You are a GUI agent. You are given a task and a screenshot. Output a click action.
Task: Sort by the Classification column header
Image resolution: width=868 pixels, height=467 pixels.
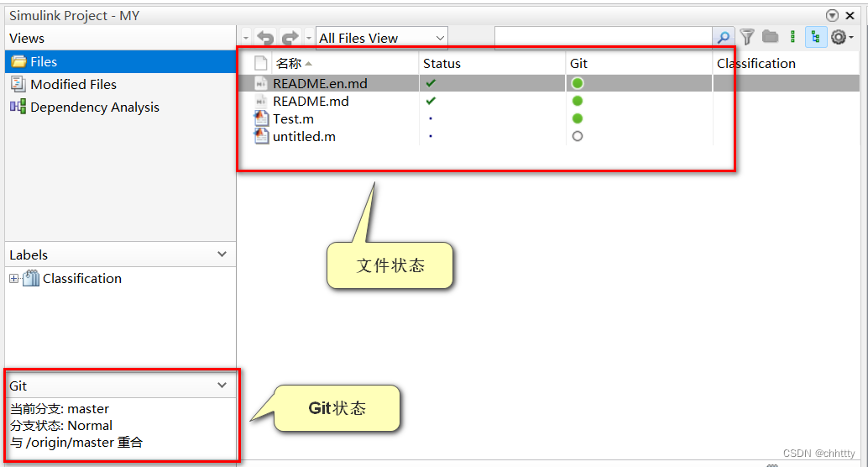(x=786, y=64)
